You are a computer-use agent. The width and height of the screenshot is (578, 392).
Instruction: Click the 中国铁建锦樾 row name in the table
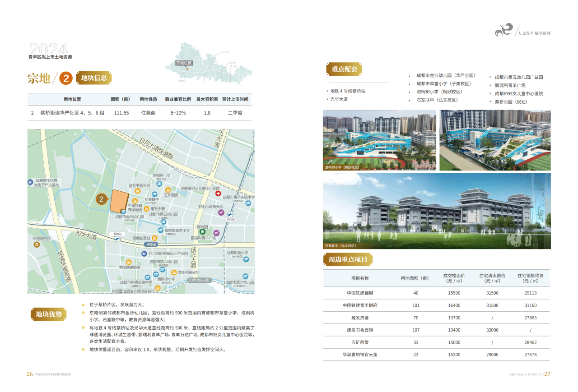(360, 293)
